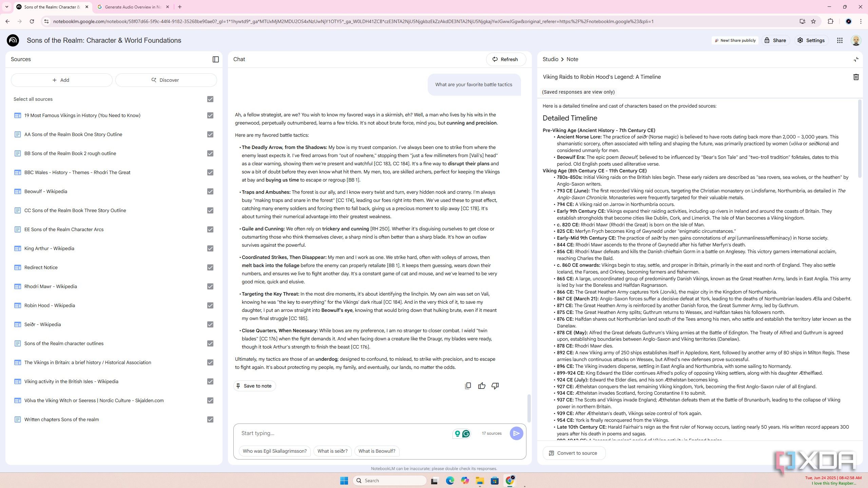The image size is (868, 488).
Task: Choose the What is seiðr? suggestion
Action: tap(332, 451)
